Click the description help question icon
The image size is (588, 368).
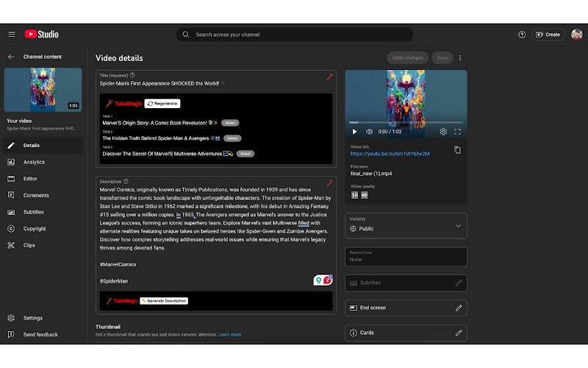coord(126,181)
